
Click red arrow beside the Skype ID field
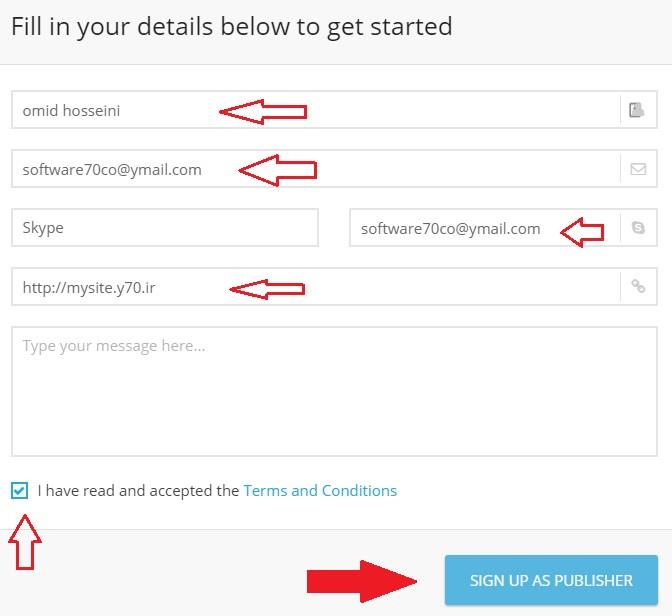click(582, 233)
